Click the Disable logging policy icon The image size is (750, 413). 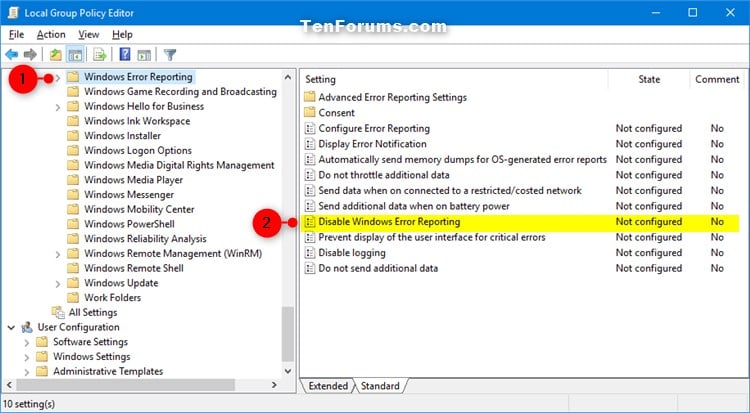click(310, 253)
